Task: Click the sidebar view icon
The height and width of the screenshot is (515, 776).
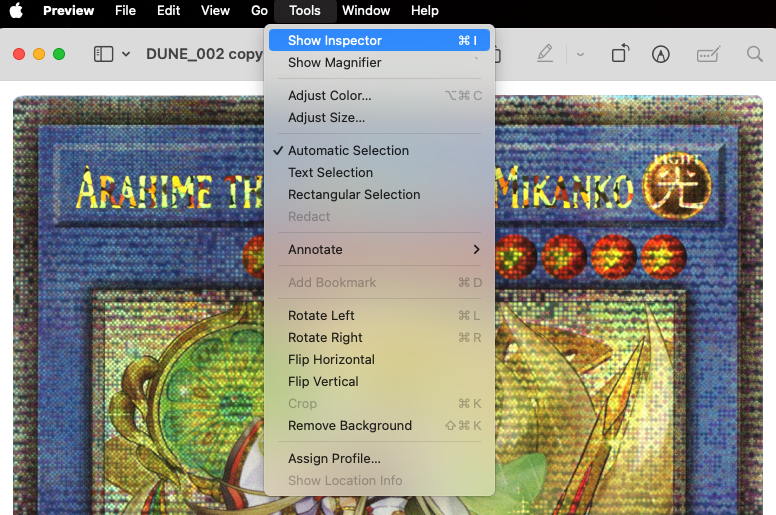Action: 103,54
